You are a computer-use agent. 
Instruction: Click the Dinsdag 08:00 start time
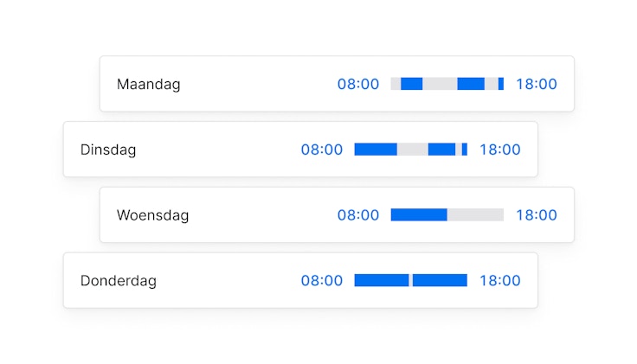click(322, 150)
